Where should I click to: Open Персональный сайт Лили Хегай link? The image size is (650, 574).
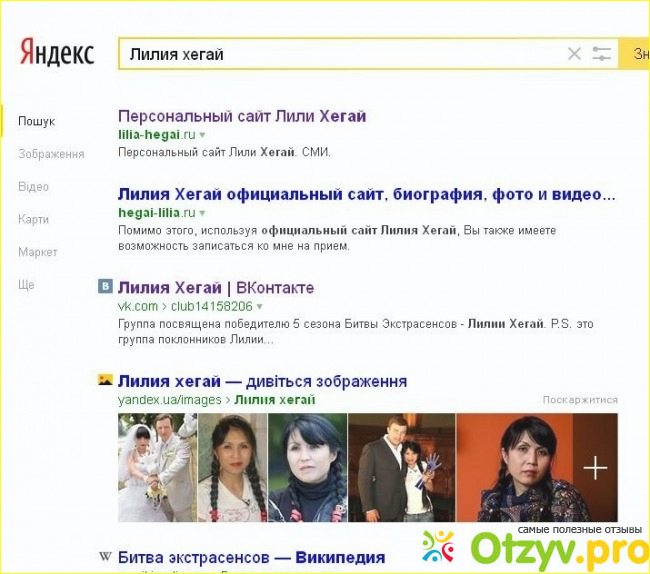[x=242, y=116]
